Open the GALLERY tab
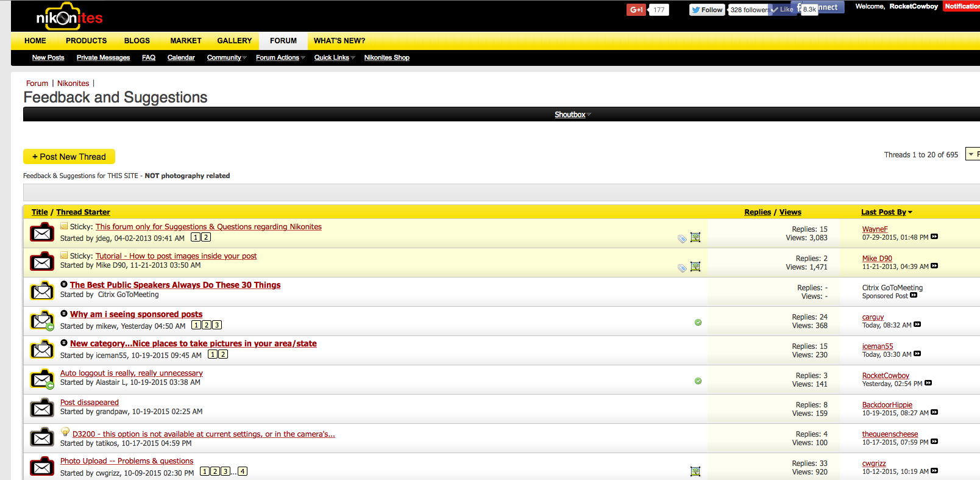This screenshot has height=480, width=980. (x=234, y=41)
